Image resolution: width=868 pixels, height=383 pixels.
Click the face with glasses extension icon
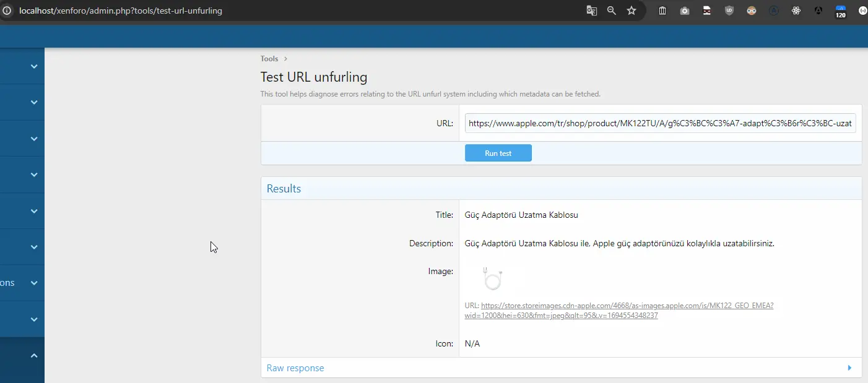[x=752, y=11]
